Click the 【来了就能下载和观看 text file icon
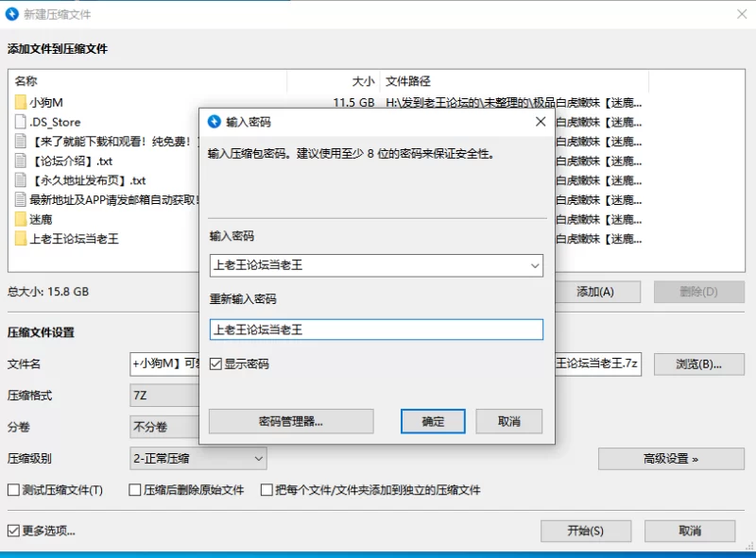Screen dimensions: 756x558 [20, 142]
